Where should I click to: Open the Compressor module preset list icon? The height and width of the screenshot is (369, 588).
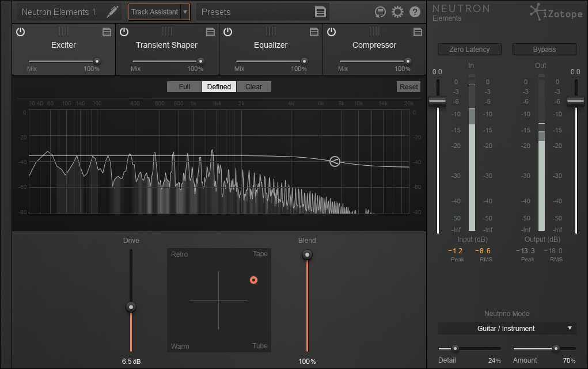tap(418, 32)
